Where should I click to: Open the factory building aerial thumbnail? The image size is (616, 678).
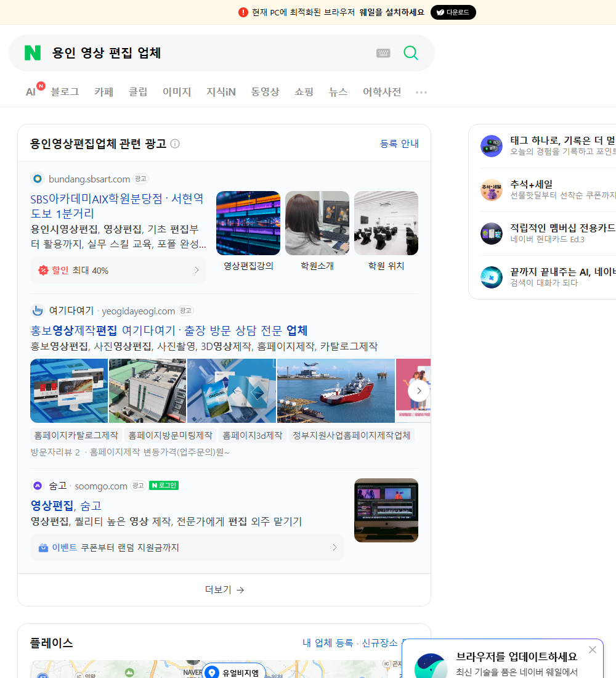click(147, 391)
